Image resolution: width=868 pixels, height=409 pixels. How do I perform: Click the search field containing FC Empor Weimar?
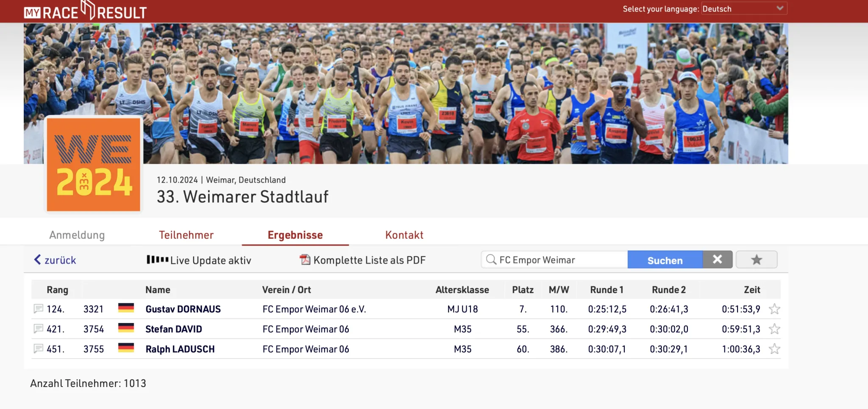pos(559,260)
